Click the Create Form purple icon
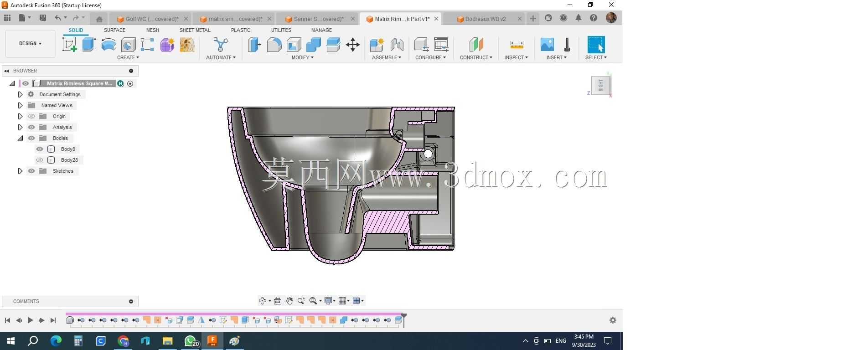This screenshot has height=350, width=868. (x=167, y=45)
